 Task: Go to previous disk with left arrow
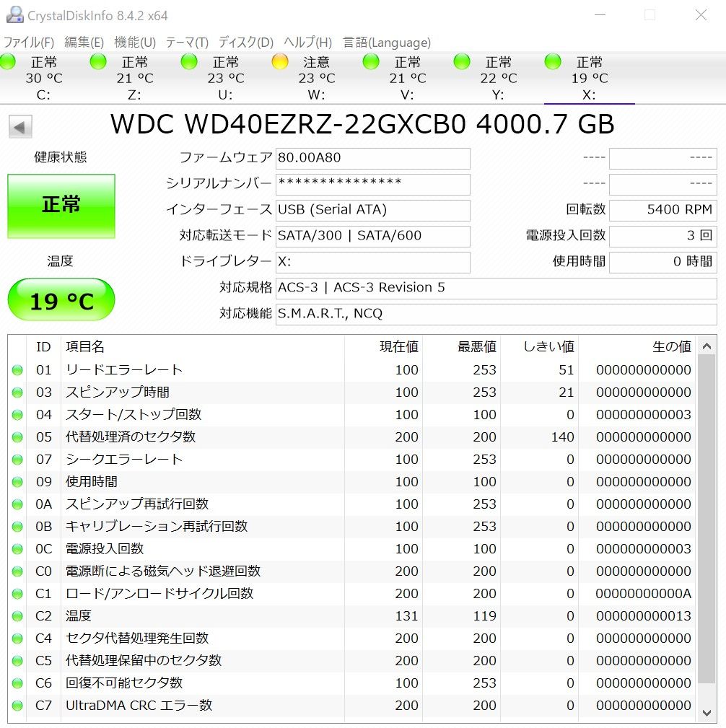click(x=20, y=127)
